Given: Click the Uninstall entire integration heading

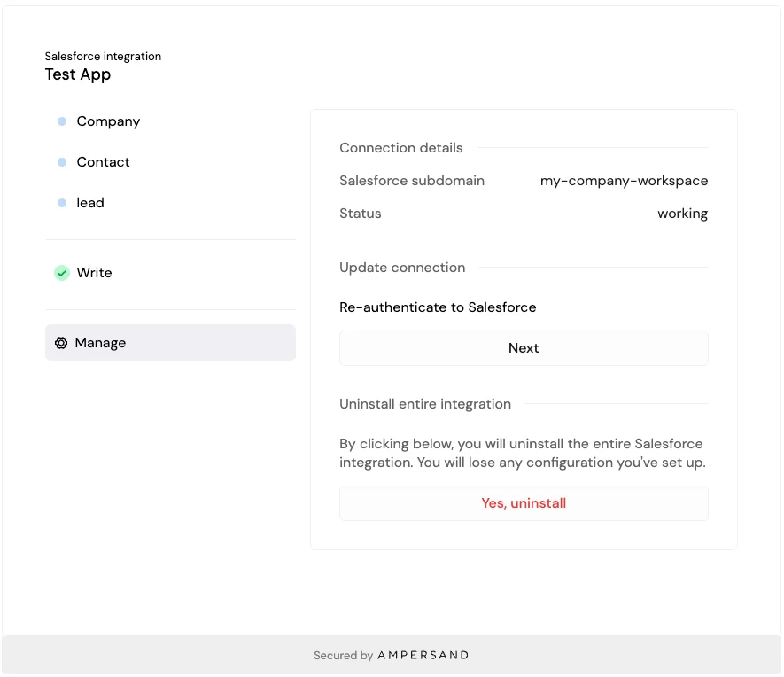Looking at the screenshot, I should pyautogui.click(x=425, y=404).
